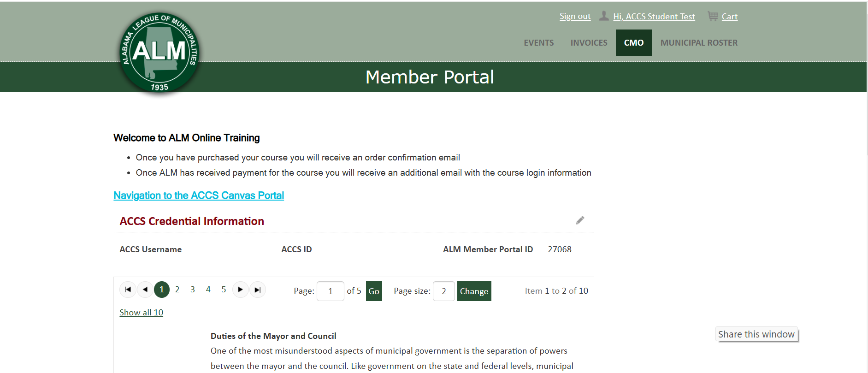This screenshot has width=868, height=373.
Task: Click the shopping cart icon
Action: (713, 16)
